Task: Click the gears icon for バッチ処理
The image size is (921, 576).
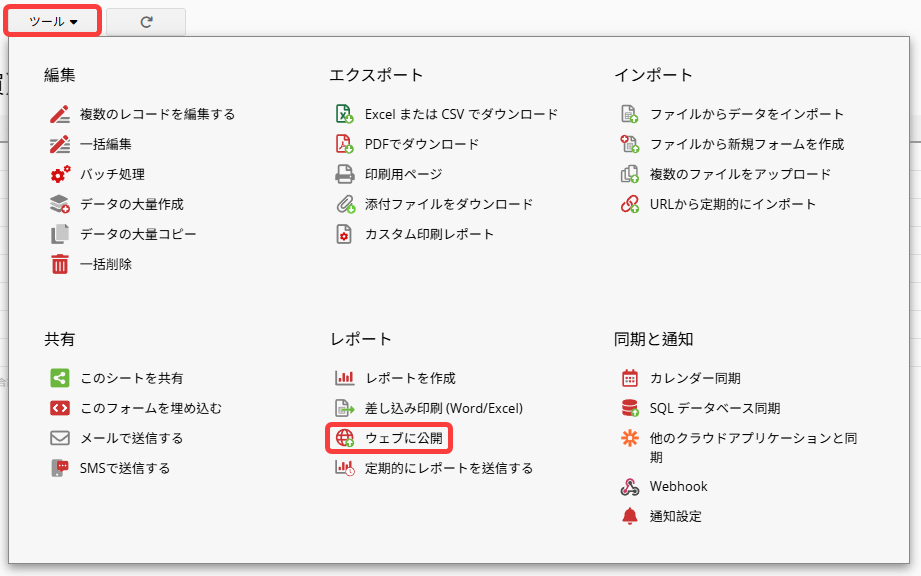Action: (x=60, y=174)
